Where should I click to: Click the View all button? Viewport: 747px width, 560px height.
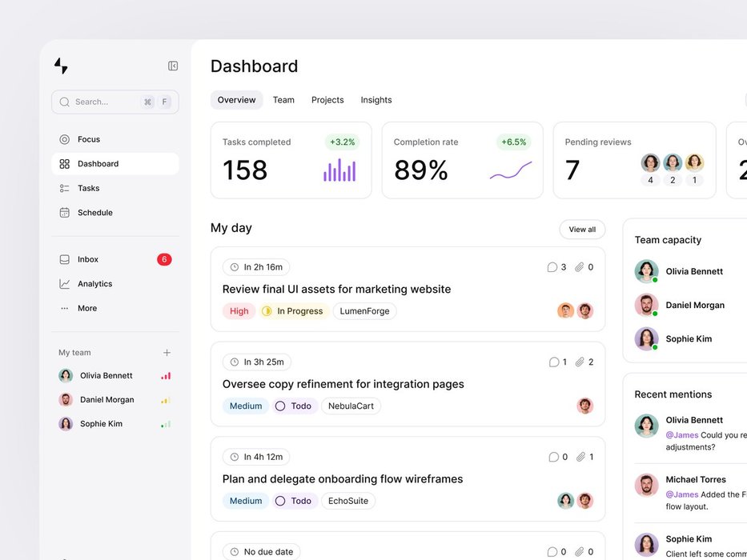pyautogui.click(x=582, y=230)
